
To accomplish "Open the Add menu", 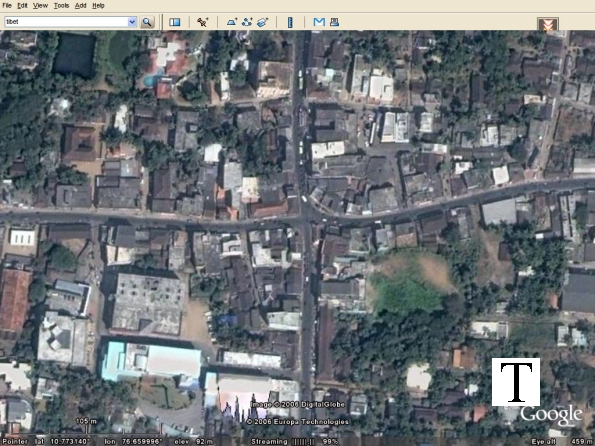I will 80,6.
